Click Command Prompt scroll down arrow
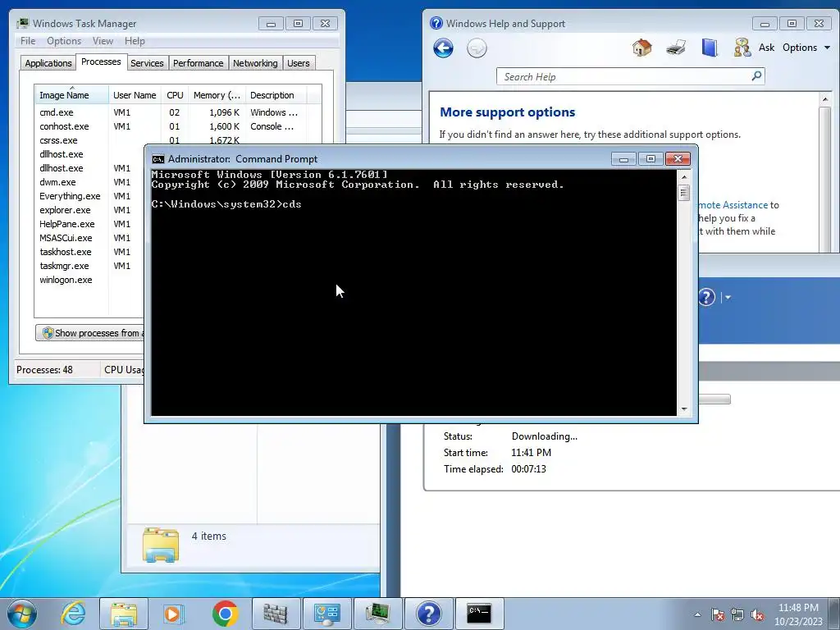 click(683, 409)
